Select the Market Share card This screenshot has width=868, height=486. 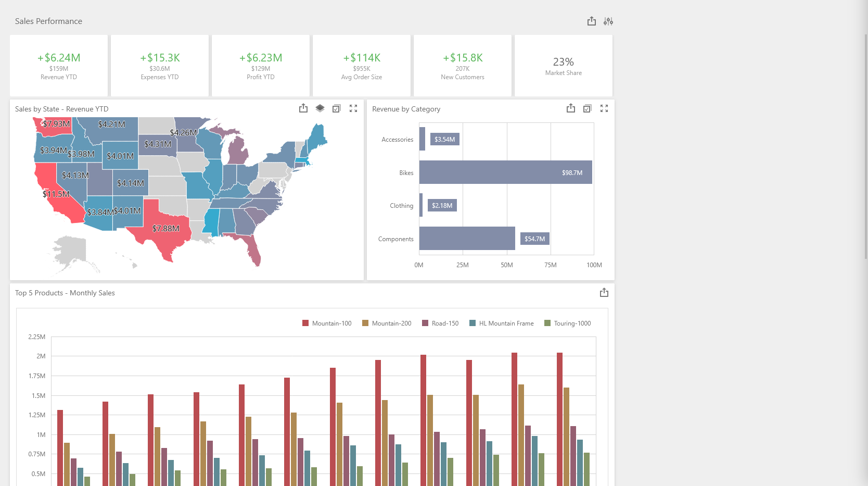[563, 66]
